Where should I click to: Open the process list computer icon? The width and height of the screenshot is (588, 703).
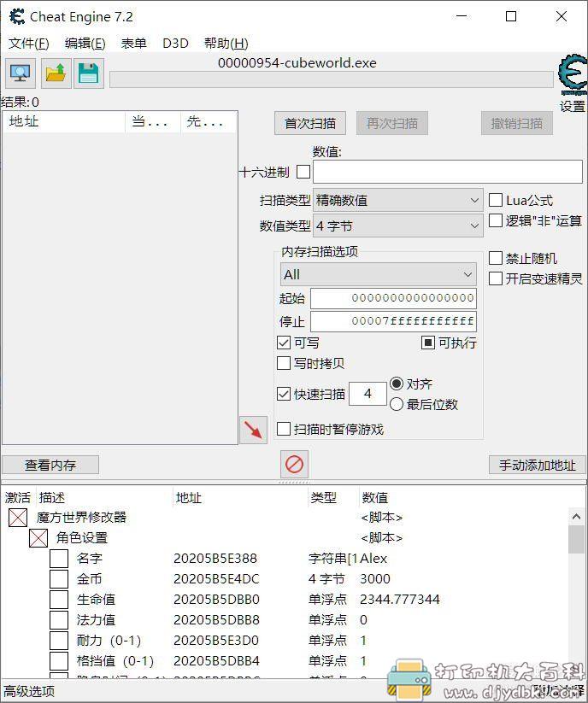click(x=21, y=73)
